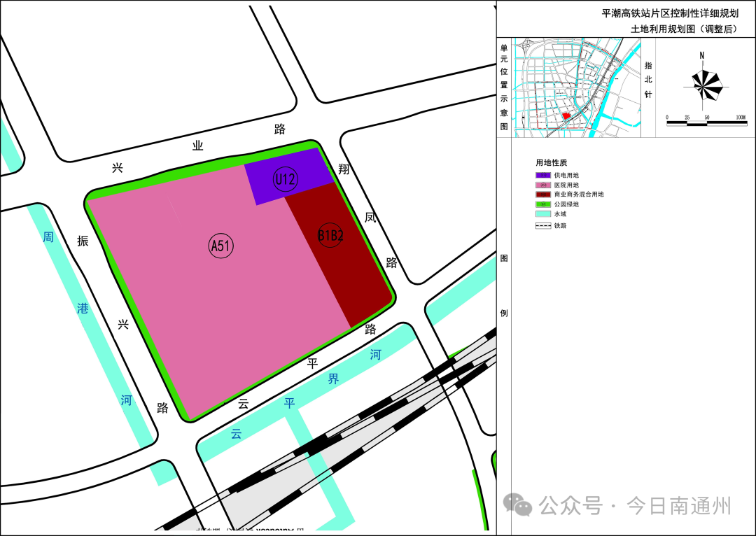Click the unit location overview map thumbnail

point(577,87)
